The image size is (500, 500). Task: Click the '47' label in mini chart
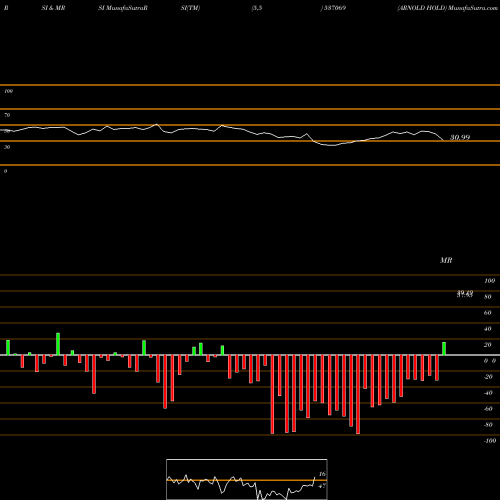(322, 486)
